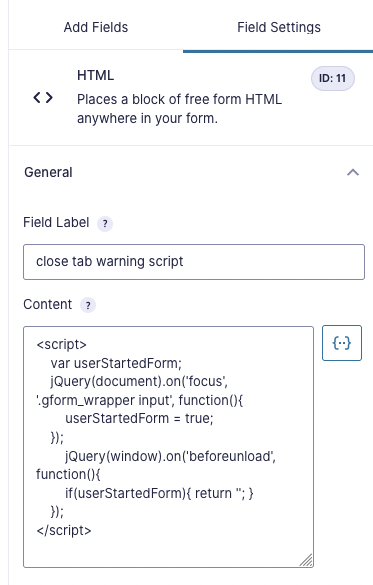
Task: Focus the Field Label text input
Action: 194,262
